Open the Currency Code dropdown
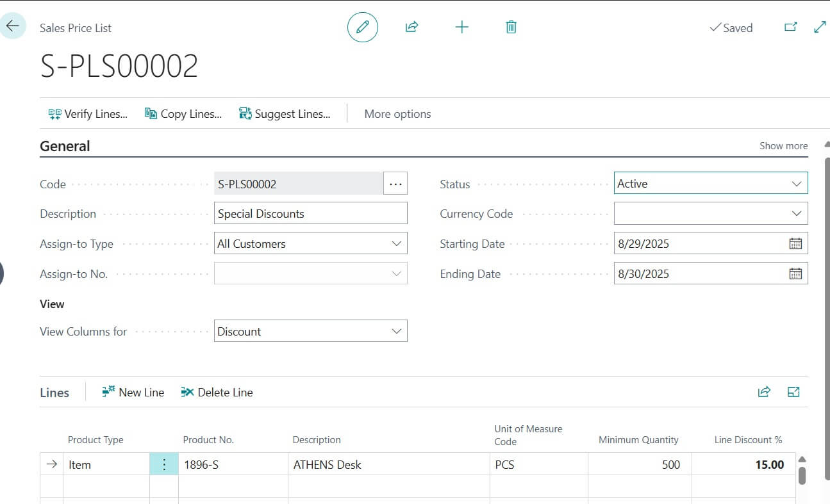The image size is (830, 504). point(797,213)
